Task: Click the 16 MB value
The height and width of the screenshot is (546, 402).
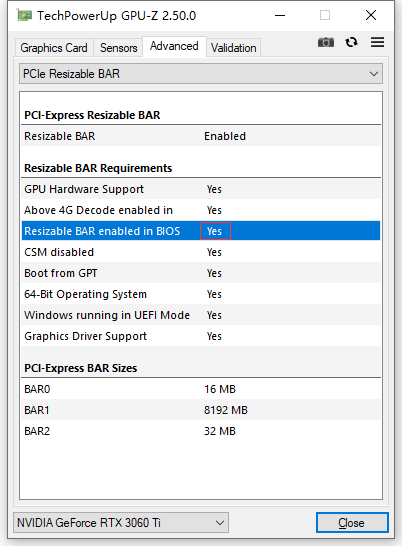Action: [x=220, y=389]
